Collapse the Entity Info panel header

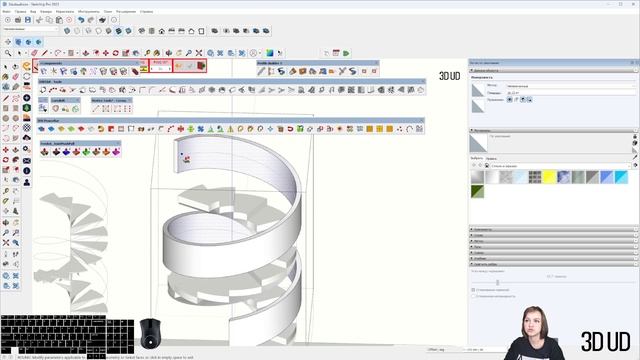(554, 71)
